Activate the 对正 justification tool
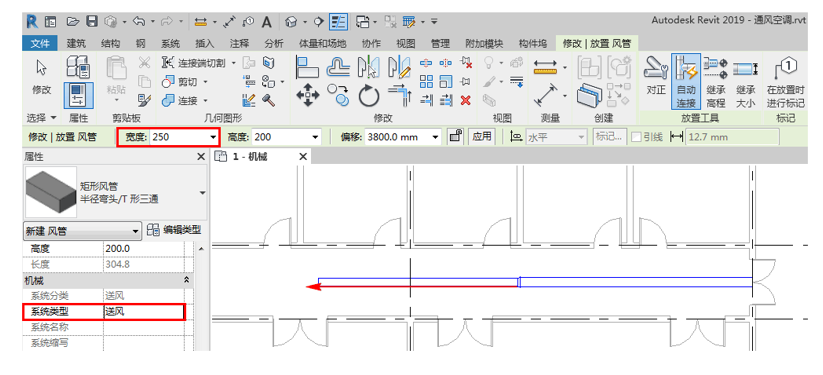823x375 pixels. [x=655, y=80]
